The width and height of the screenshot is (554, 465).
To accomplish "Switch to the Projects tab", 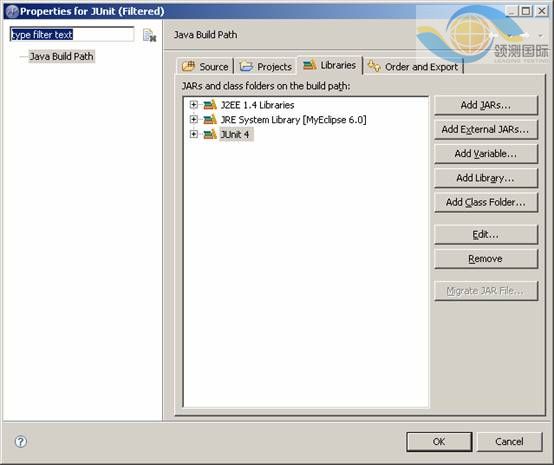I will [x=266, y=66].
